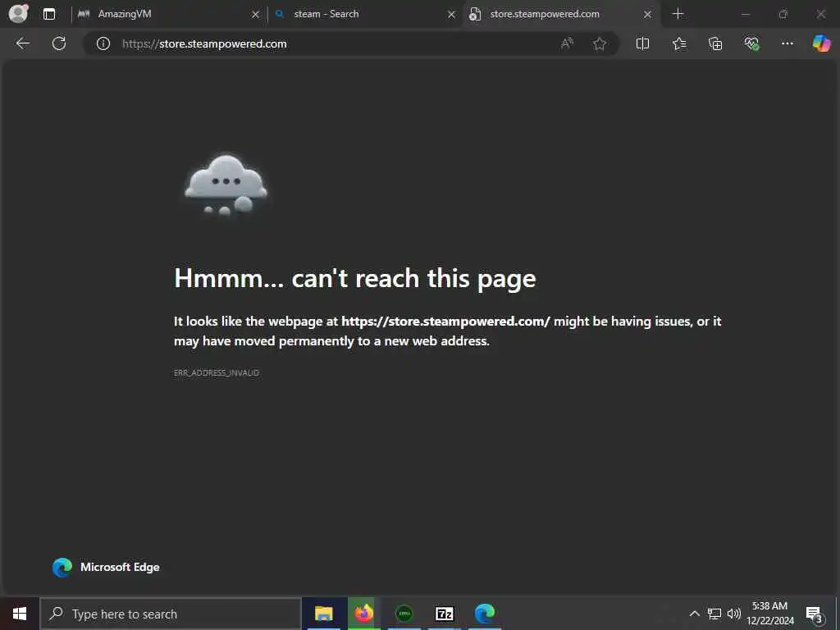Viewport: 840px width, 630px height.
Task: Go back to the previous page
Action: (22, 43)
